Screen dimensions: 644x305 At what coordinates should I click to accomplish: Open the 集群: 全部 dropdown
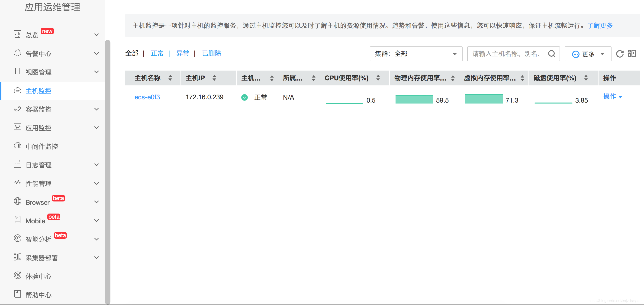pos(416,54)
